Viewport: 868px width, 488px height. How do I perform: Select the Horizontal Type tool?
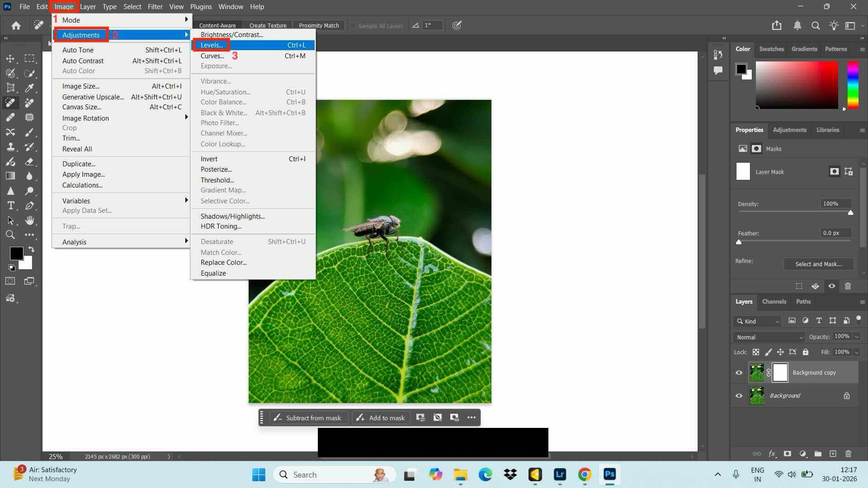coord(11,206)
